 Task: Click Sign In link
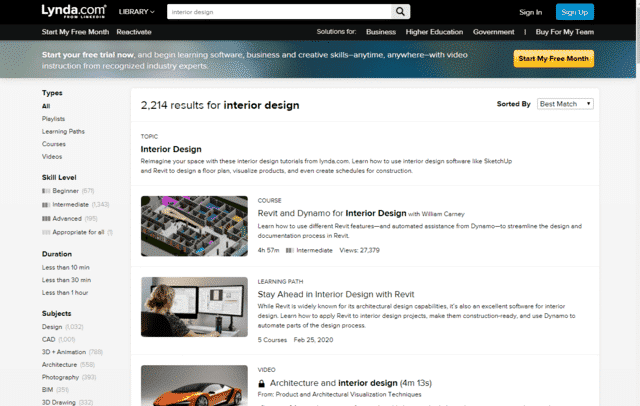(x=531, y=12)
